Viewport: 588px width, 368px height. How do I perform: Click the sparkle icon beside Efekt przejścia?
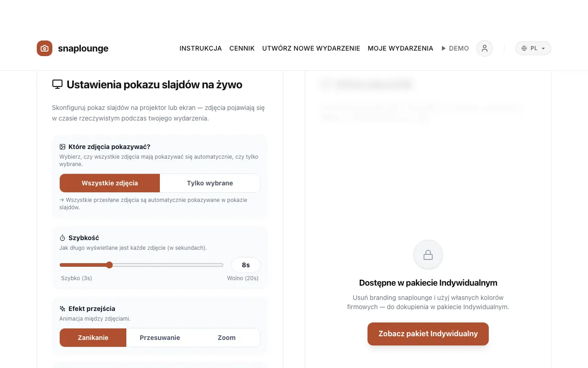[62, 309]
